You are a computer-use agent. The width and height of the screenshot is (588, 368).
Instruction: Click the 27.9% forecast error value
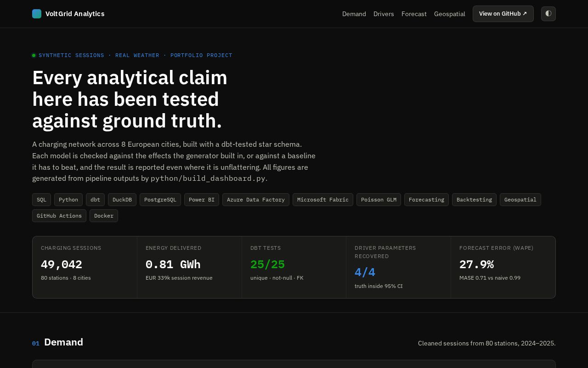476,264
